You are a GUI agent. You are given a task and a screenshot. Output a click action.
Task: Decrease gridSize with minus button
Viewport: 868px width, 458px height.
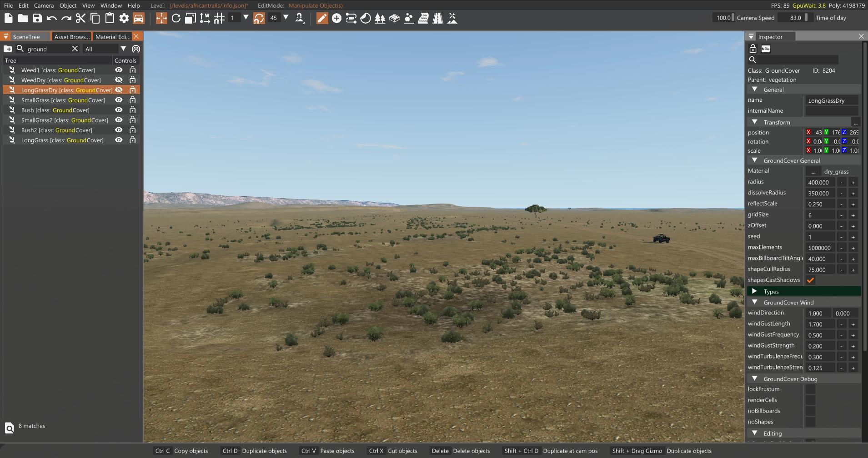click(x=842, y=215)
